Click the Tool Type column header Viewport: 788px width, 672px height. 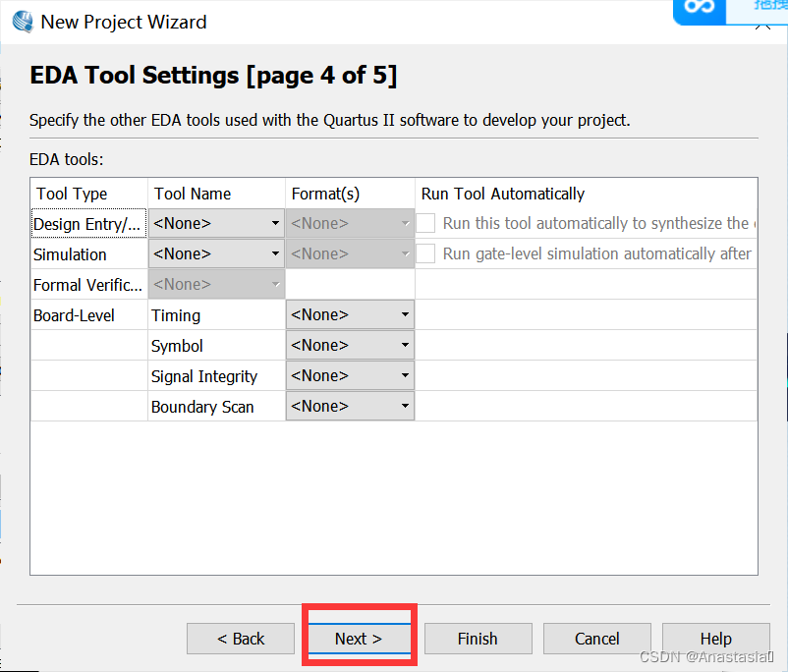click(x=72, y=194)
